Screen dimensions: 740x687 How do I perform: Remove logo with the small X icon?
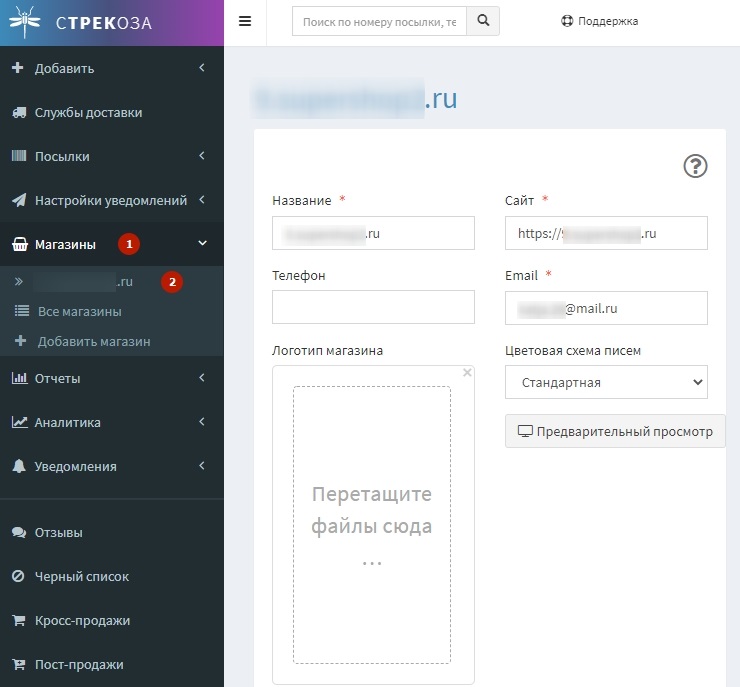tap(466, 373)
